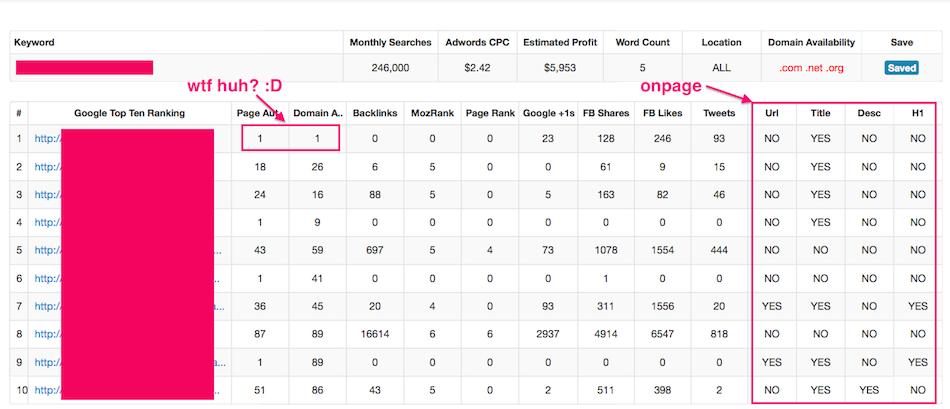Open the row 8 ranking URL link

[x=46, y=331]
